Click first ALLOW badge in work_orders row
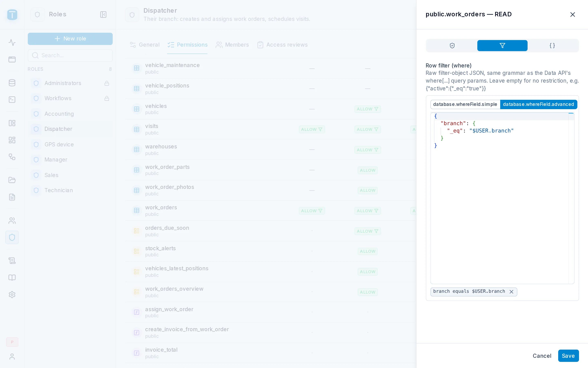588x368 pixels. click(x=312, y=211)
